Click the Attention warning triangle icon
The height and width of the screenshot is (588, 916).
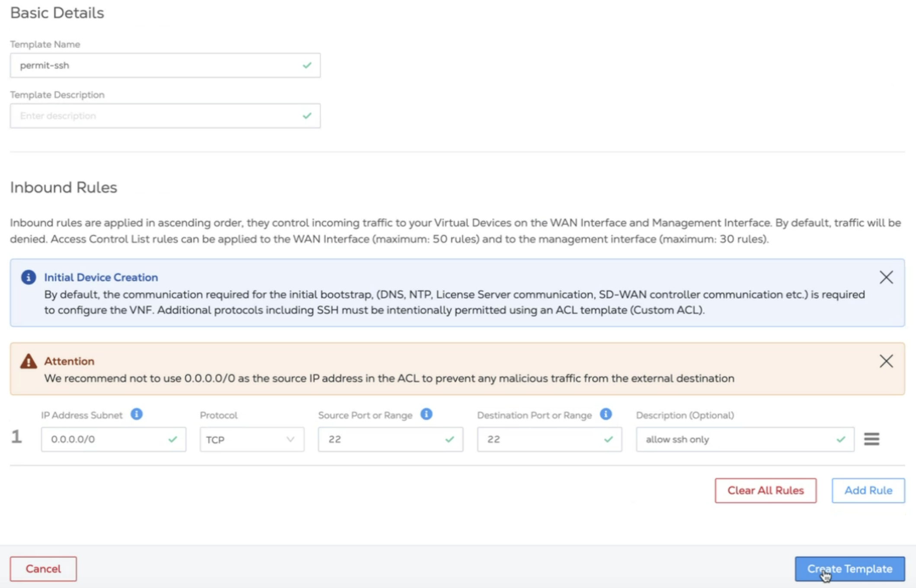coord(28,361)
